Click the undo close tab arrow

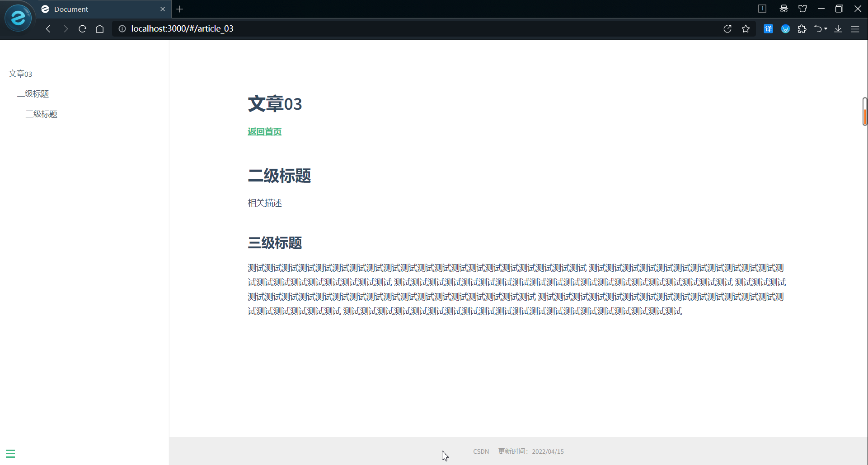[818, 29]
